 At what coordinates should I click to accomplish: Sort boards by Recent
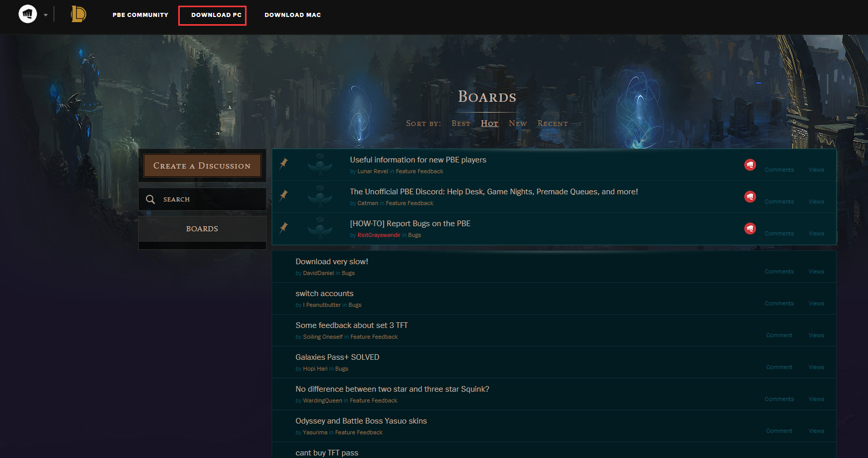pyautogui.click(x=553, y=123)
